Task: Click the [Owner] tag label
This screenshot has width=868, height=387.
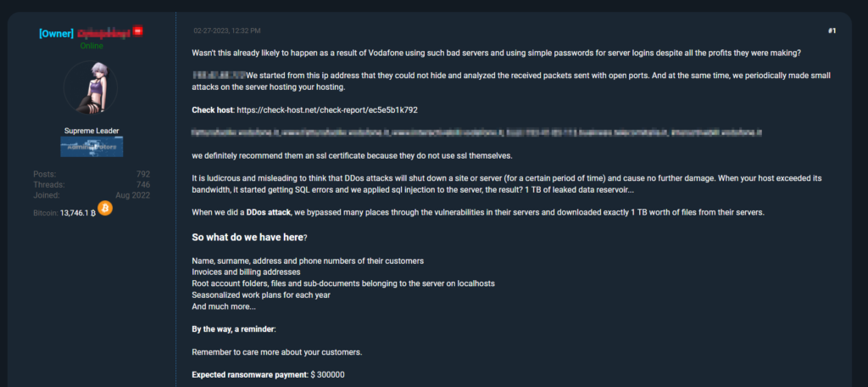Action: point(57,33)
